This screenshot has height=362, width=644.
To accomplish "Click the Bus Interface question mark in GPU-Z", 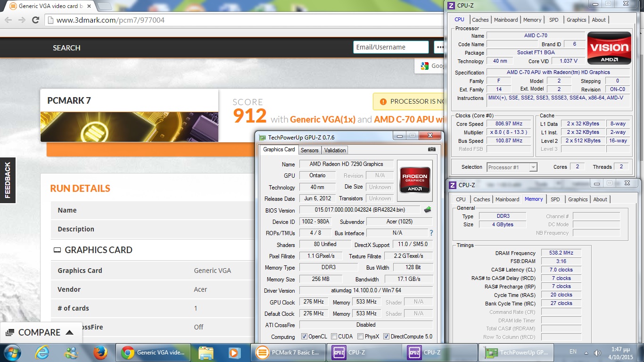I will pos(431,233).
